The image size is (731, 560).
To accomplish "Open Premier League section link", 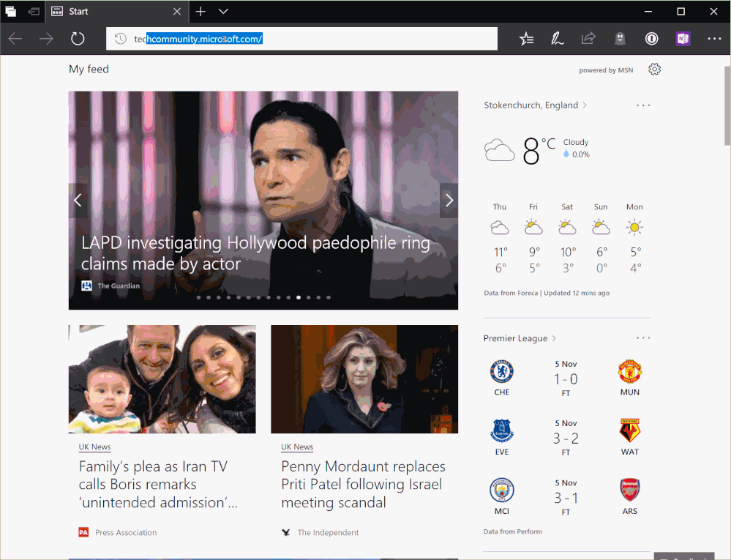I will [x=520, y=338].
